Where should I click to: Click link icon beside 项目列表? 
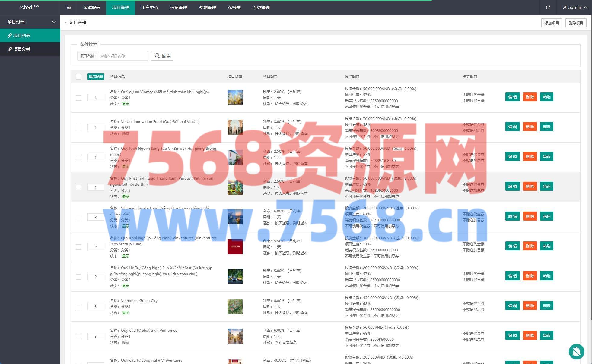10,36
